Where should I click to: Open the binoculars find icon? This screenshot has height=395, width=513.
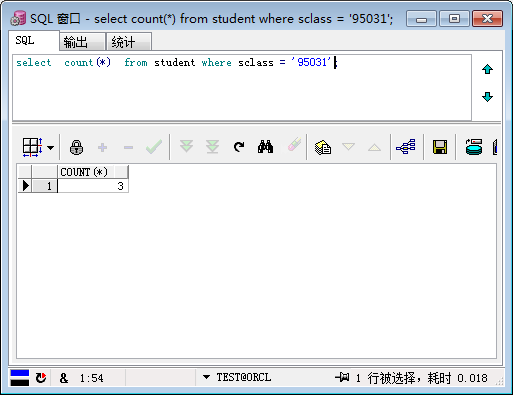[x=265, y=147]
